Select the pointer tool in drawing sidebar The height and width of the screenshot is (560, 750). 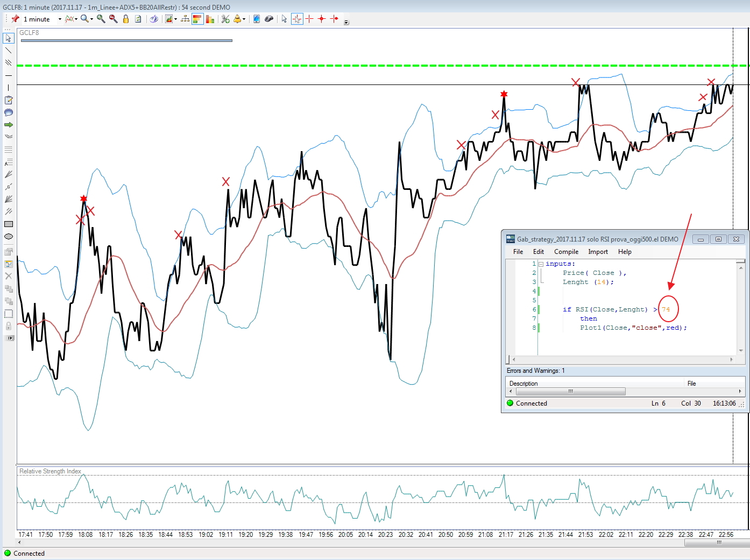(x=8, y=38)
